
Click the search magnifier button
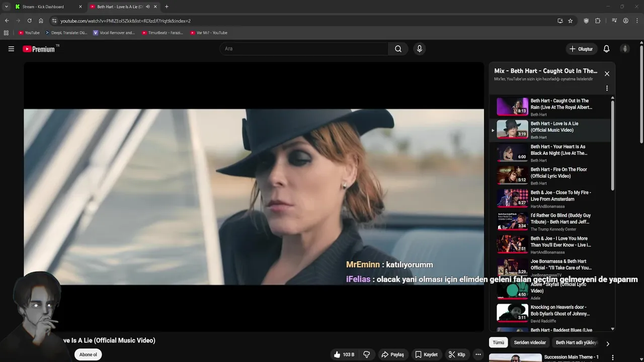tap(398, 49)
